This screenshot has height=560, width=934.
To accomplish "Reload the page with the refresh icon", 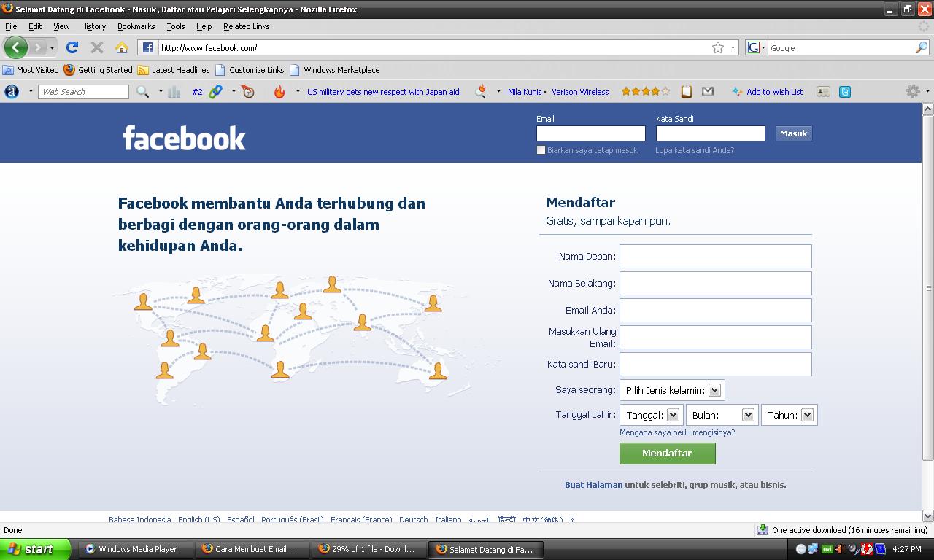I will (x=72, y=47).
